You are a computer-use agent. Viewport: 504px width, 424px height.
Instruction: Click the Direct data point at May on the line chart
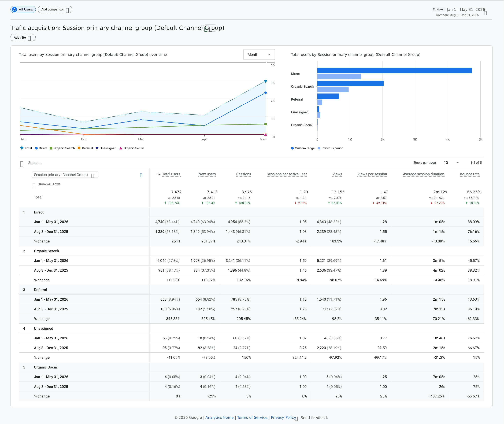tap(266, 93)
